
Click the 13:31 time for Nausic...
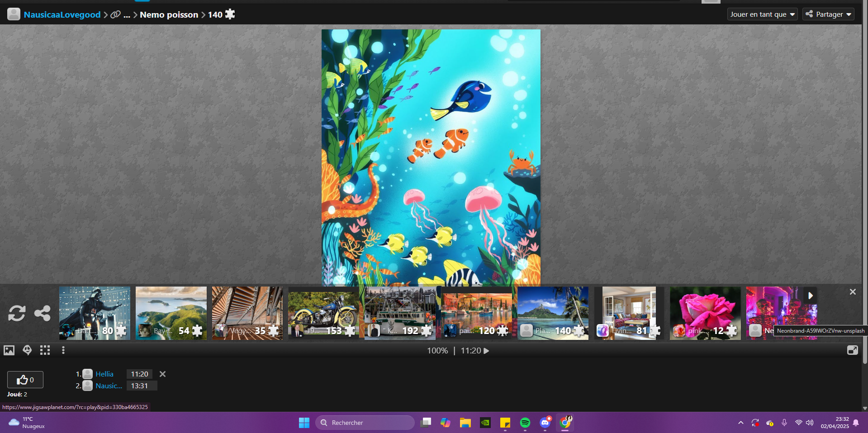click(x=140, y=386)
